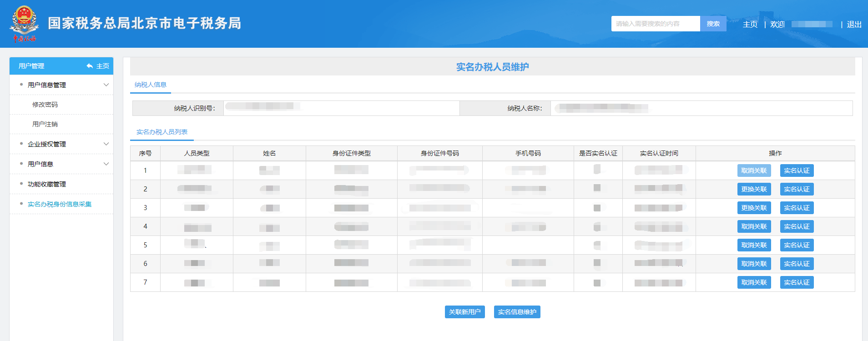Click the 身份证件号码 column header
The height and width of the screenshot is (341, 868).
(x=440, y=153)
